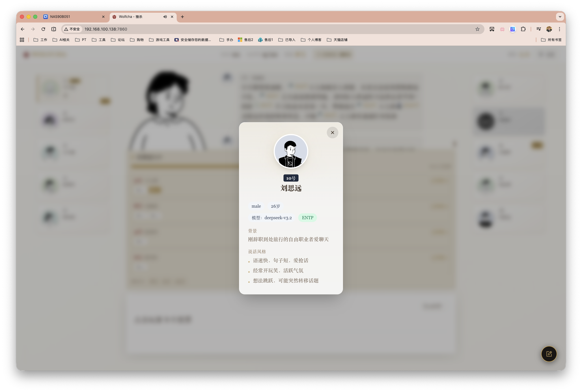Open the extensions puzzle-piece menu

(x=523, y=29)
